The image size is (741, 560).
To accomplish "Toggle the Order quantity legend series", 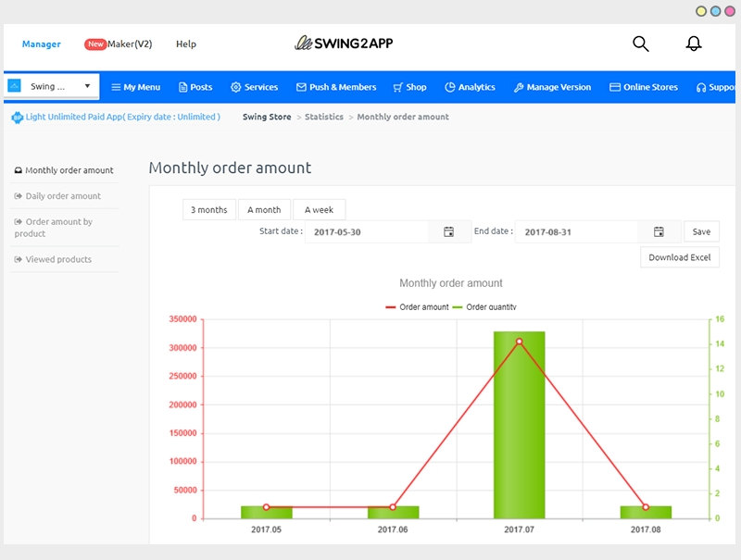I will coord(484,307).
